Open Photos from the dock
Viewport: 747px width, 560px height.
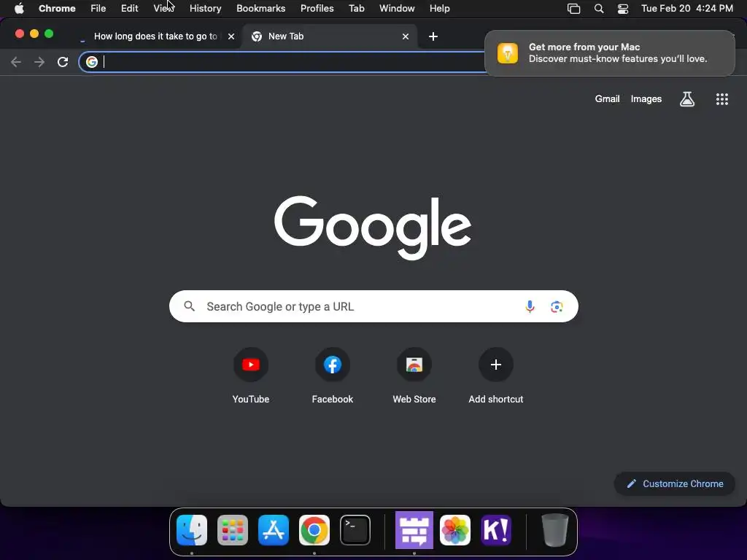coord(455,530)
